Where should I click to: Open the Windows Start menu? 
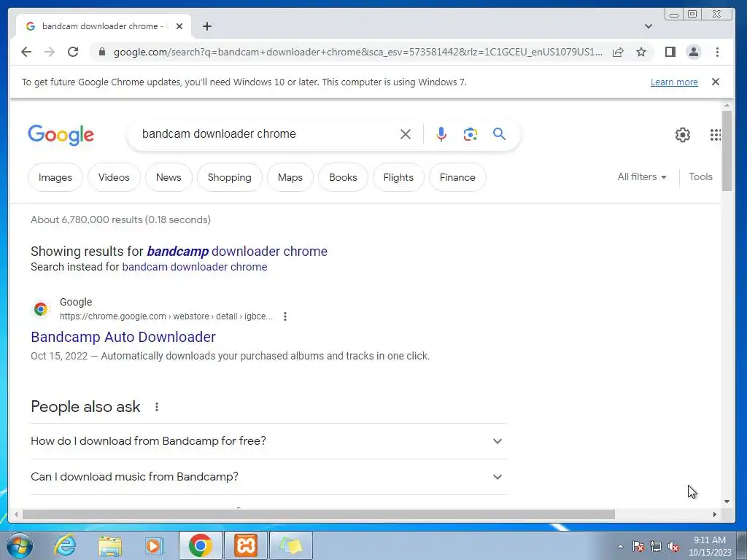[20, 545]
